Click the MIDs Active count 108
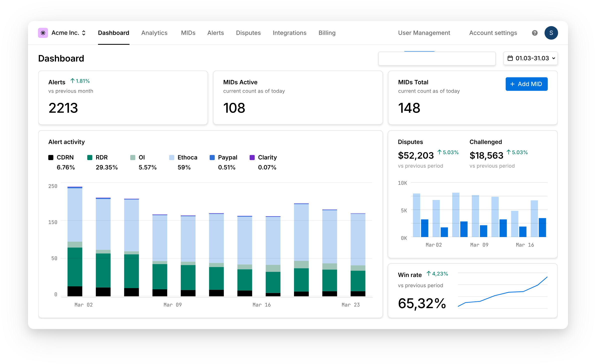 tap(234, 108)
